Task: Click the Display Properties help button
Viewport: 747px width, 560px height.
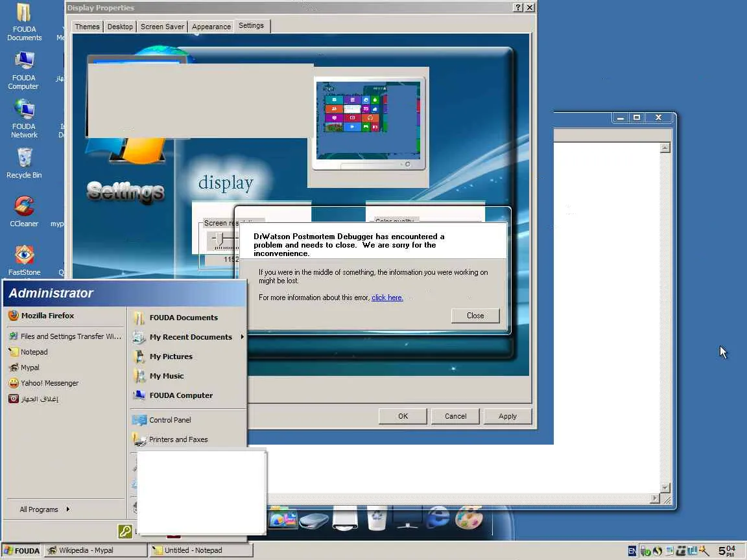Action: pos(518,8)
